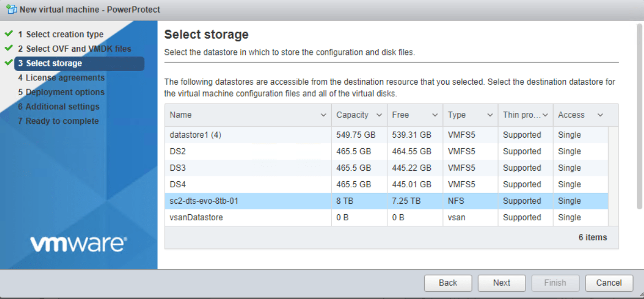
Task: Open the Access column dropdown arrow
Action: coord(600,115)
